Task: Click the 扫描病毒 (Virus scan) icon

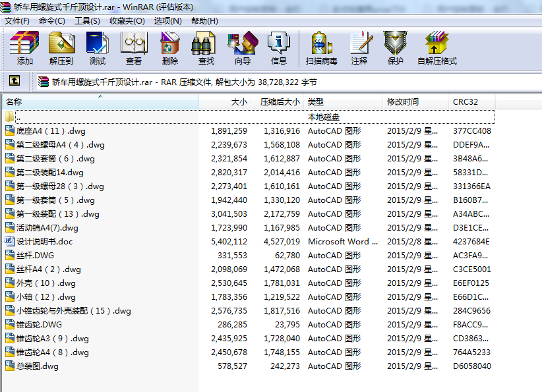Action: [x=322, y=43]
